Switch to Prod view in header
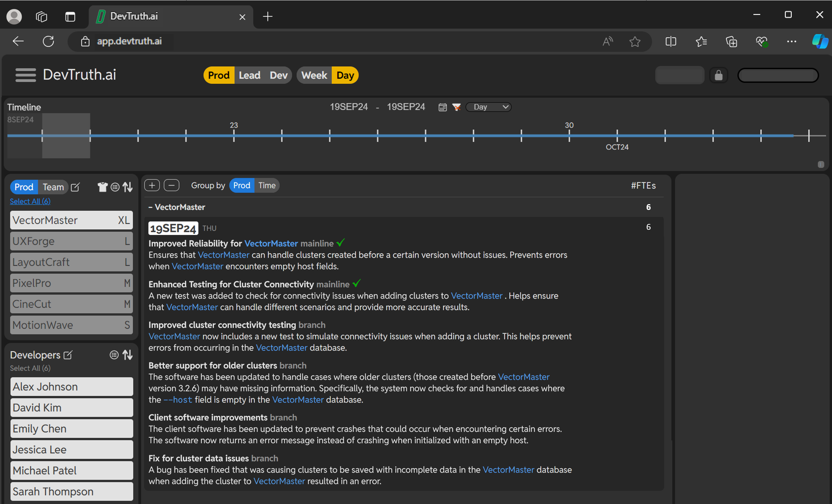Image resolution: width=832 pixels, height=504 pixels. point(219,75)
